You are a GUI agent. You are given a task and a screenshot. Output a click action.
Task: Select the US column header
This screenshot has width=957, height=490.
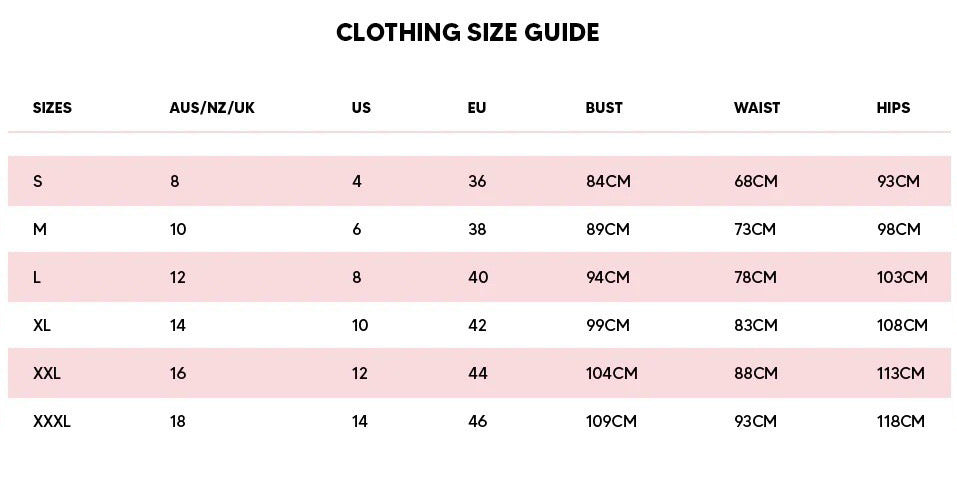tap(361, 108)
